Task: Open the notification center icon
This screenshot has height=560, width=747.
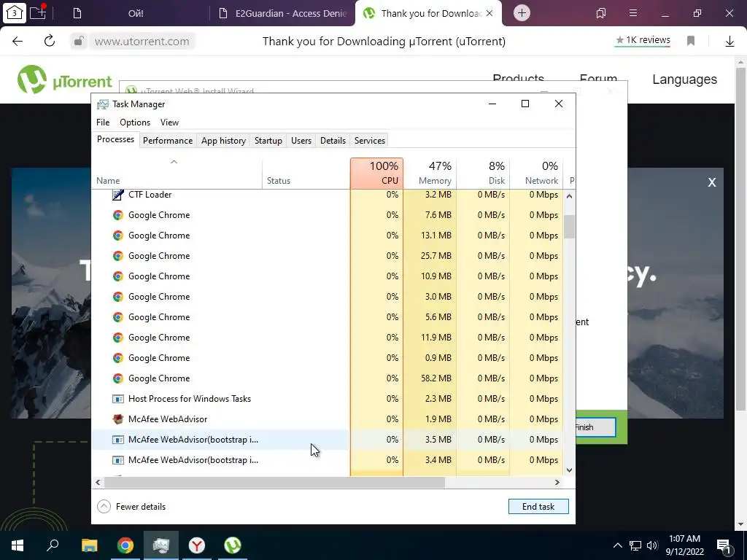Action: pos(724,546)
